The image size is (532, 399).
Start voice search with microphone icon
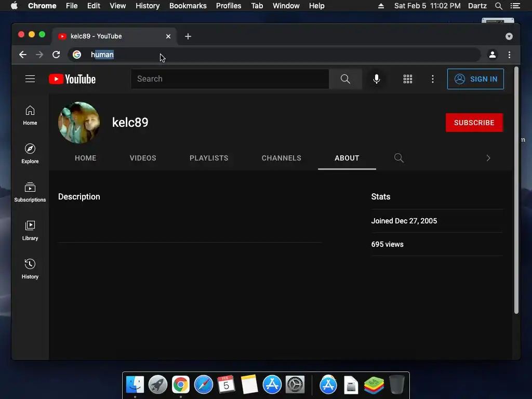click(x=376, y=79)
